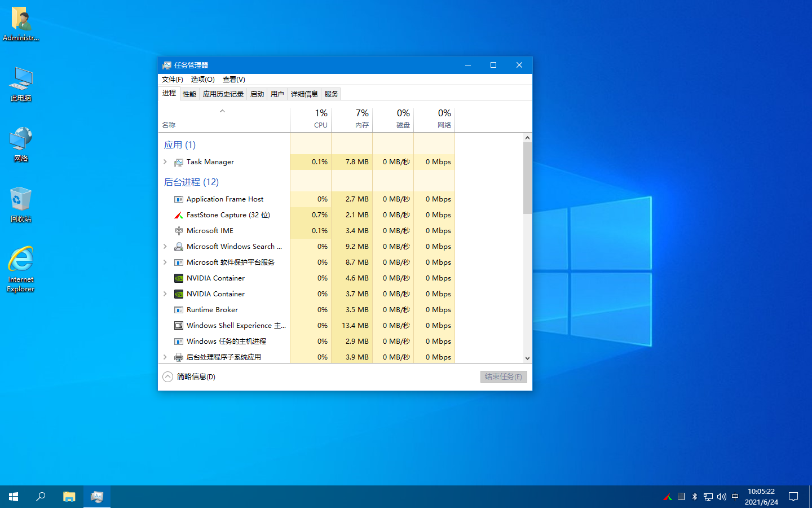This screenshot has width=812, height=508.
Task: Open the volume tray icon
Action: [722, 497]
